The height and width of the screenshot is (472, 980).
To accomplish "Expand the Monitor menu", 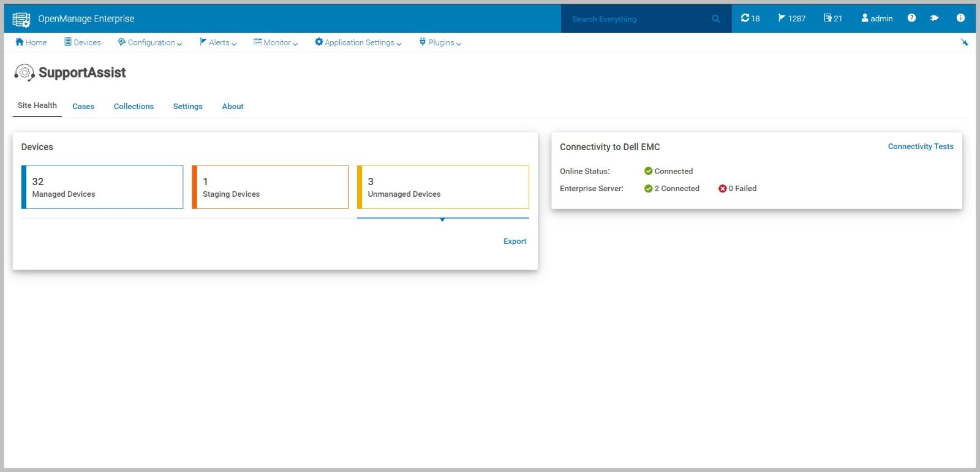I will tap(276, 42).
